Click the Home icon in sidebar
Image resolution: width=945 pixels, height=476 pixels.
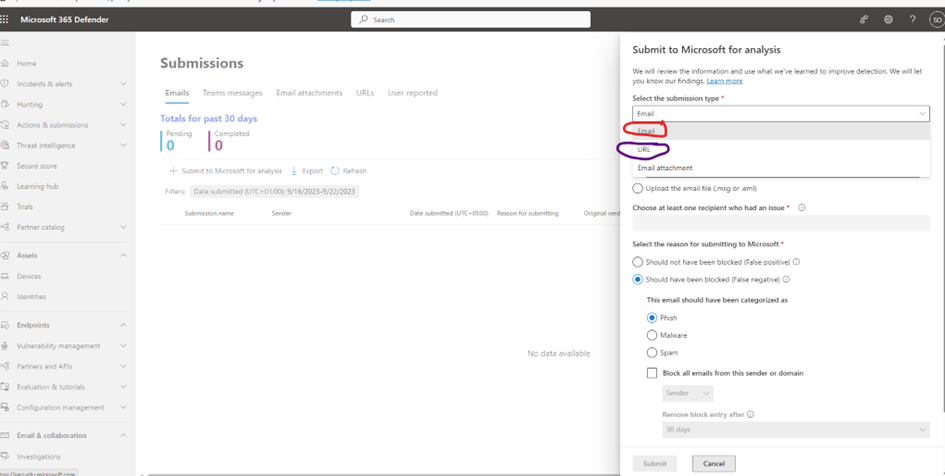(5, 63)
